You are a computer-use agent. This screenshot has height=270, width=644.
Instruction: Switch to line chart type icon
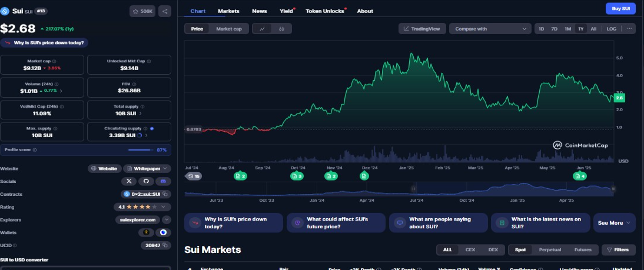(x=263, y=29)
